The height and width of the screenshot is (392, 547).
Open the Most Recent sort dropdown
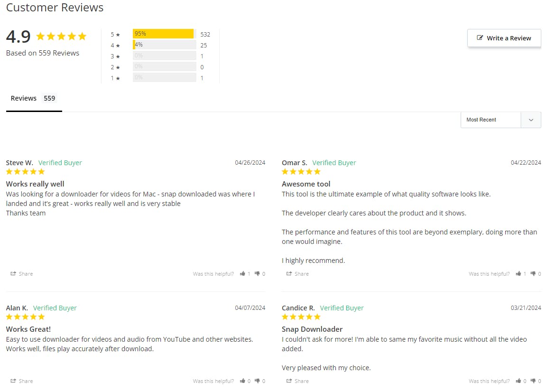[x=501, y=120]
